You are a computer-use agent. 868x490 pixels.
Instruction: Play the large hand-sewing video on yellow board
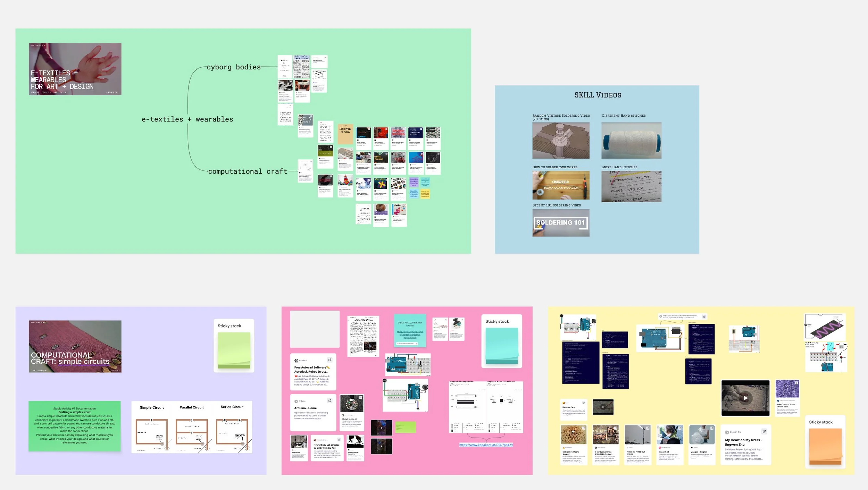pos(745,398)
